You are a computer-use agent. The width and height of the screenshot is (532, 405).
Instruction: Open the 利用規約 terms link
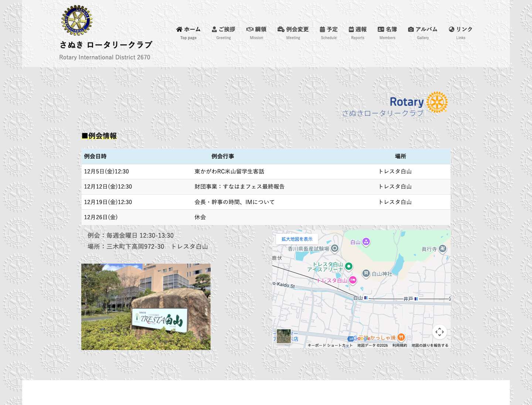pyautogui.click(x=399, y=345)
